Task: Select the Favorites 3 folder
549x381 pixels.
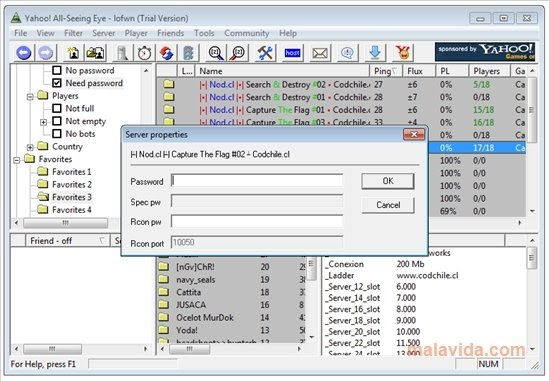Action: pyautogui.click(x=64, y=197)
